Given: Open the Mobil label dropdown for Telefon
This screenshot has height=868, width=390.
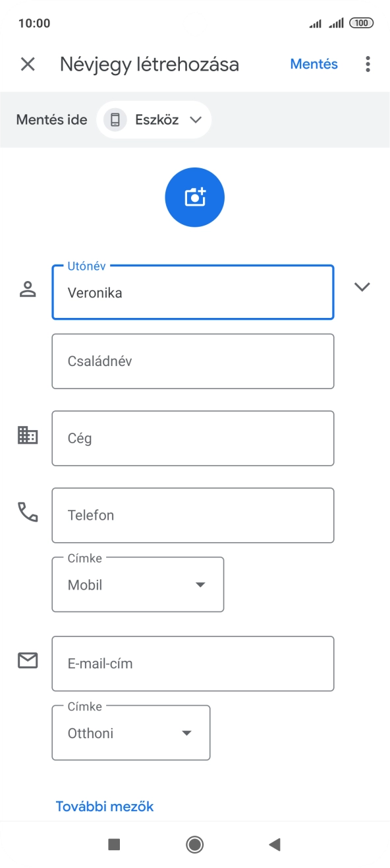Looking at the screenshot, I should (x=199, y=584).
